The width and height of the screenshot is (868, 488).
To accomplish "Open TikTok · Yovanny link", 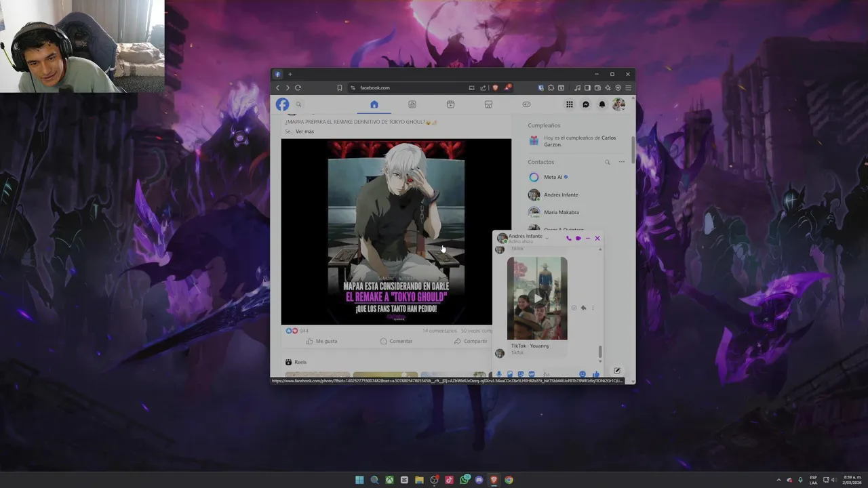I will pyautogui.click(x=530, y=346).
